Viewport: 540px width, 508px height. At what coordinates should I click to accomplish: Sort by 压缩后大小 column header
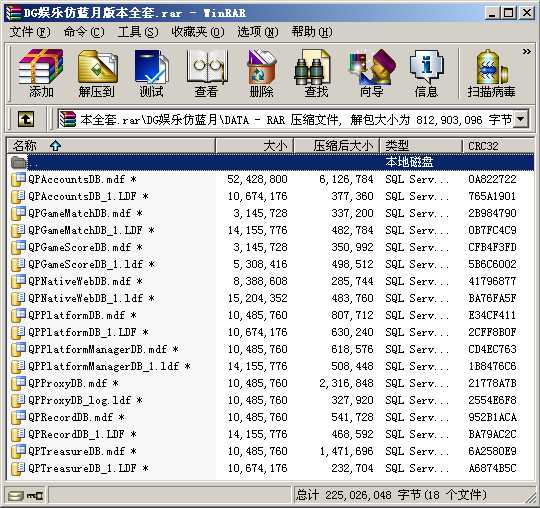click(x=336, y=146)
